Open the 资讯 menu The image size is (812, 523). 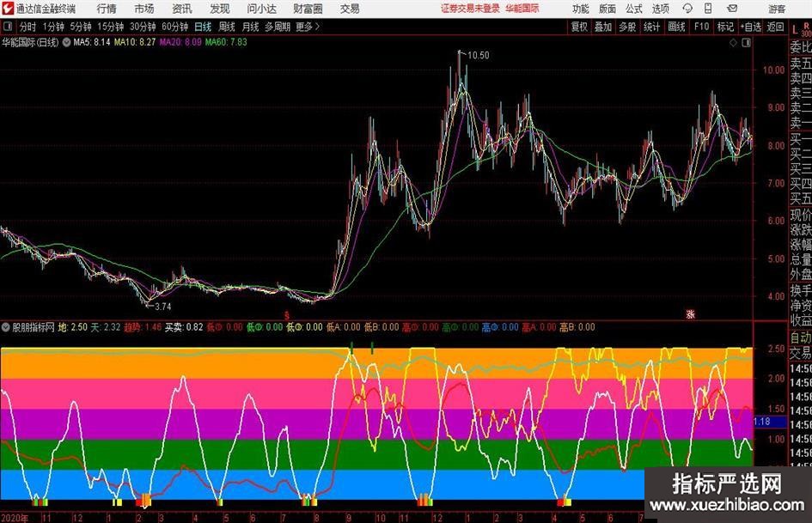[182, 9]
